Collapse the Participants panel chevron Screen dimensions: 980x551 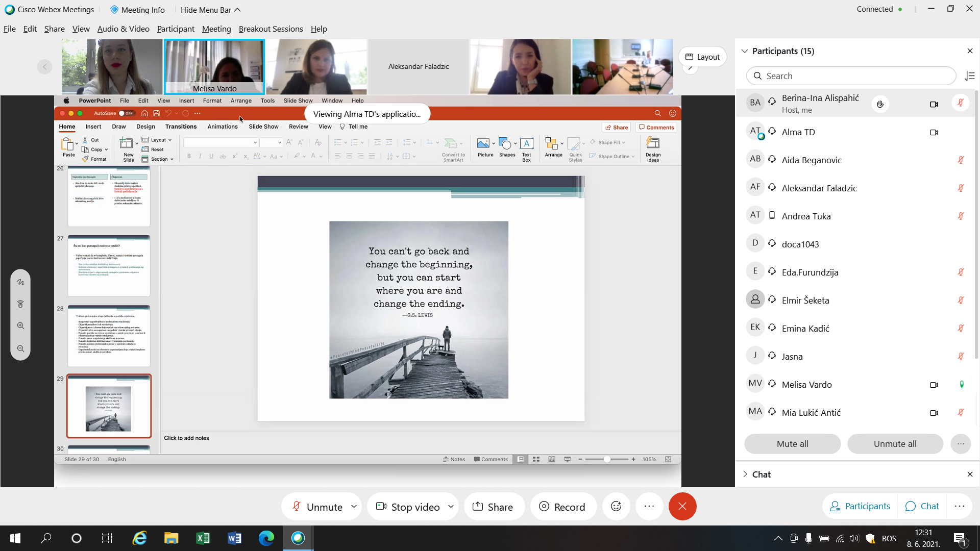[x=745, y=51]
